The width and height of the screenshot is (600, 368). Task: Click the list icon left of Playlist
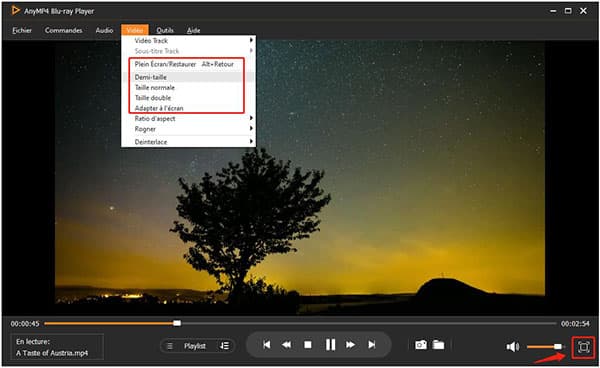[170, 346]
